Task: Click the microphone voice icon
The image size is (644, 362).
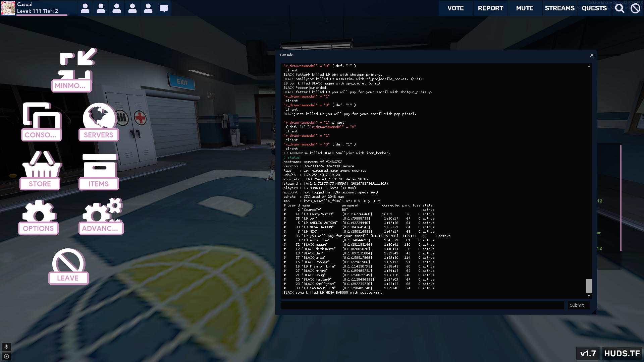Action: click(6, 347)
